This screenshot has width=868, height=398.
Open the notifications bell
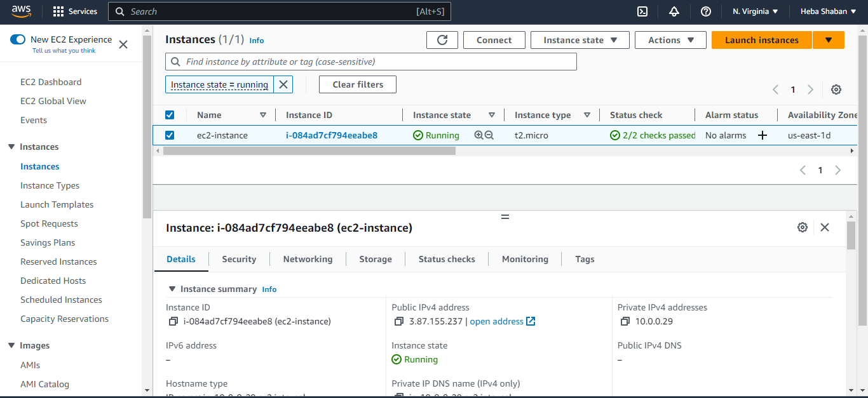coord(674,11)
